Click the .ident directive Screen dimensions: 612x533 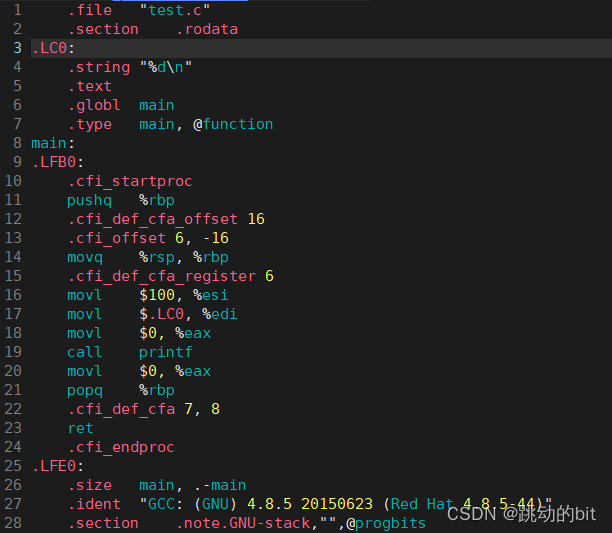(x=94, y=504)
